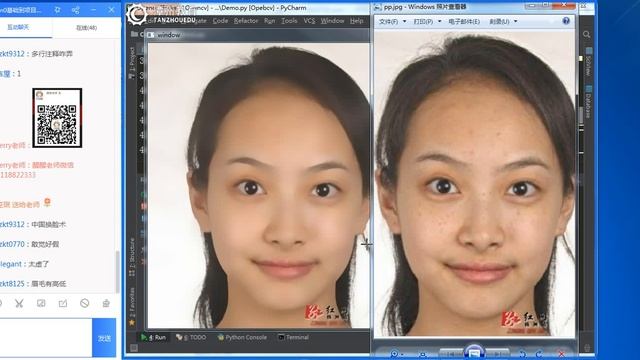The image size is (640, 360).
Task: Click Photo Viewer next image button
Action: point(497,354)
